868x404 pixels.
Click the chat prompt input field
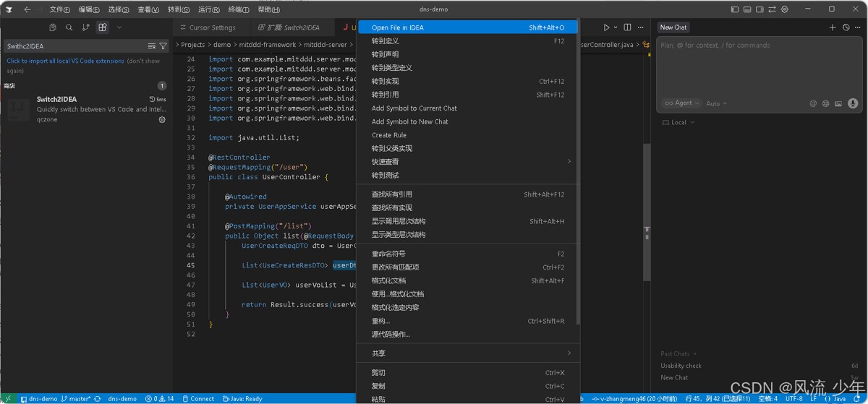pyautogui.click(x=752, y=65)
